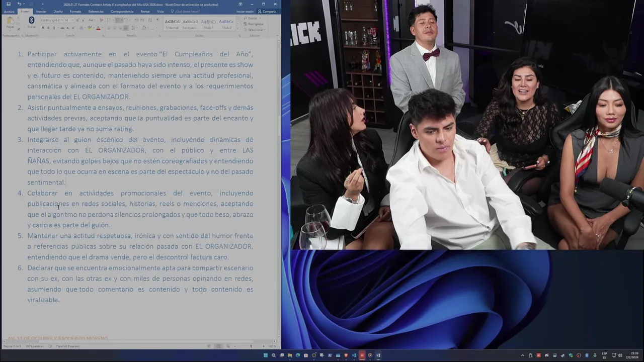Switch to print layout view in status bar
The width and height of the screenshot is (644, 362).
pos(218,346)
